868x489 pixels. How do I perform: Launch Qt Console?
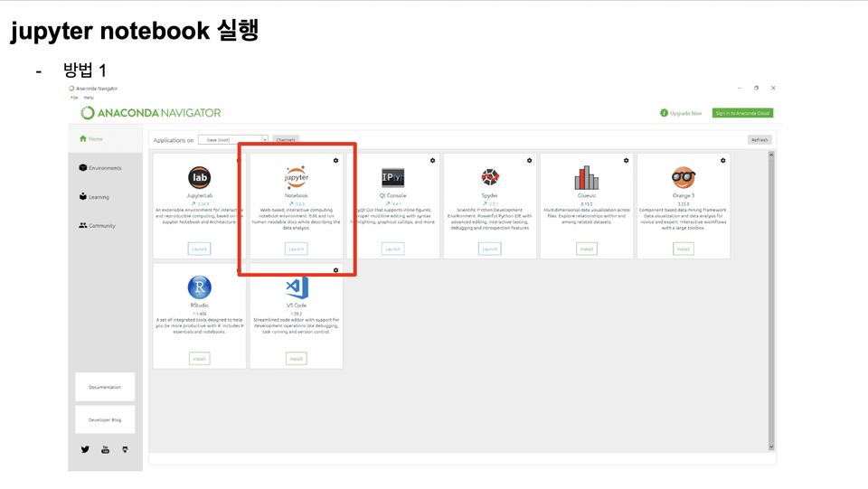coord(393,249)
